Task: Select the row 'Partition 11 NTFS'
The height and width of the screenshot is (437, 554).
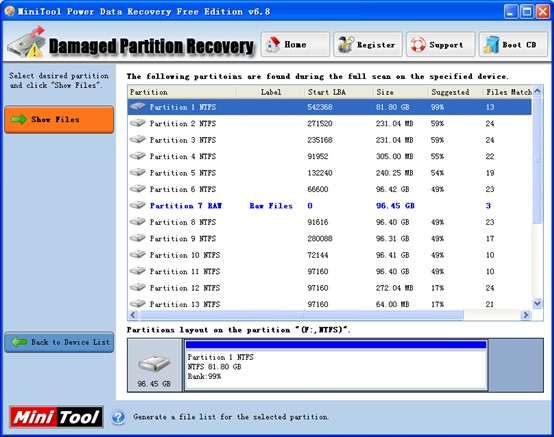Action: 330,271
